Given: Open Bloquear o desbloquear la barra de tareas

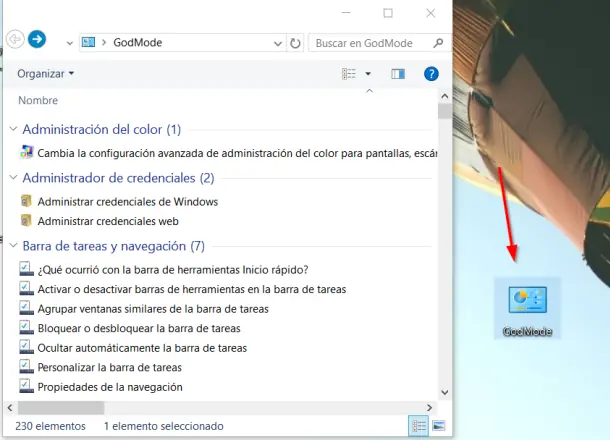Looking at the screenshot, I should coord(139,328).
